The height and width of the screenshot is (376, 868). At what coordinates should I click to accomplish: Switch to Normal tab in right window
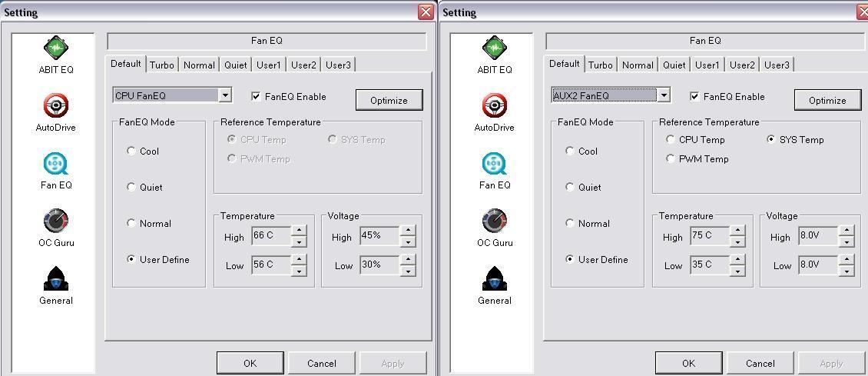[x=638, y=65]
